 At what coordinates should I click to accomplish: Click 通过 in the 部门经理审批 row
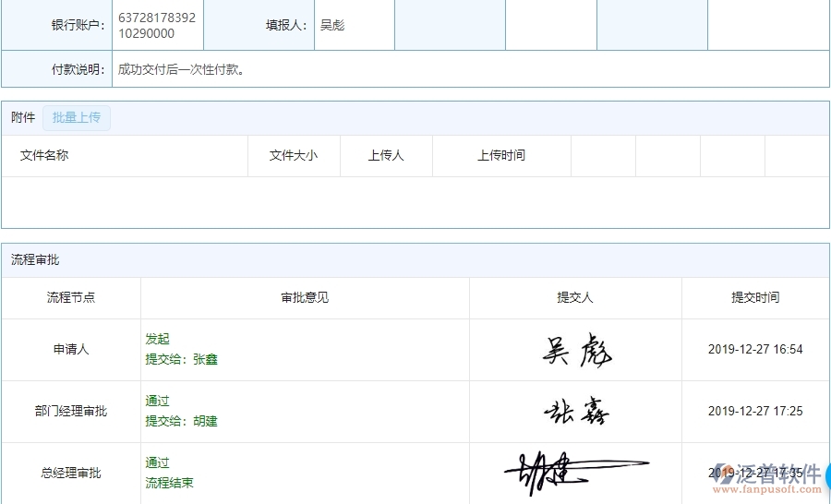(x=157, y=401)
